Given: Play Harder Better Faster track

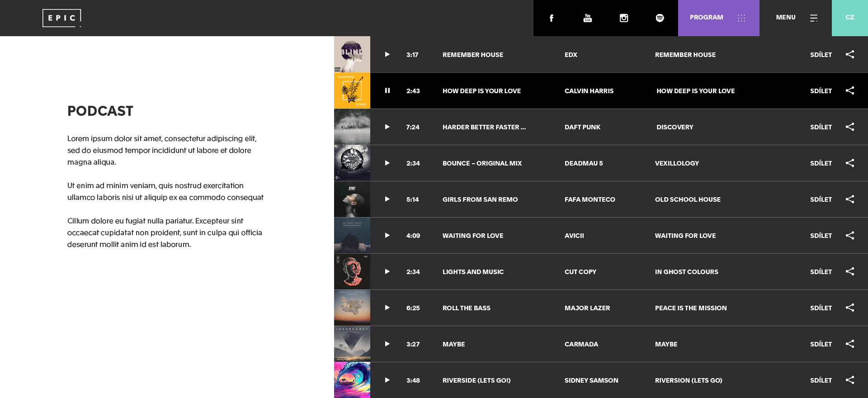Looking at the screenshot, I should [387, 127].
